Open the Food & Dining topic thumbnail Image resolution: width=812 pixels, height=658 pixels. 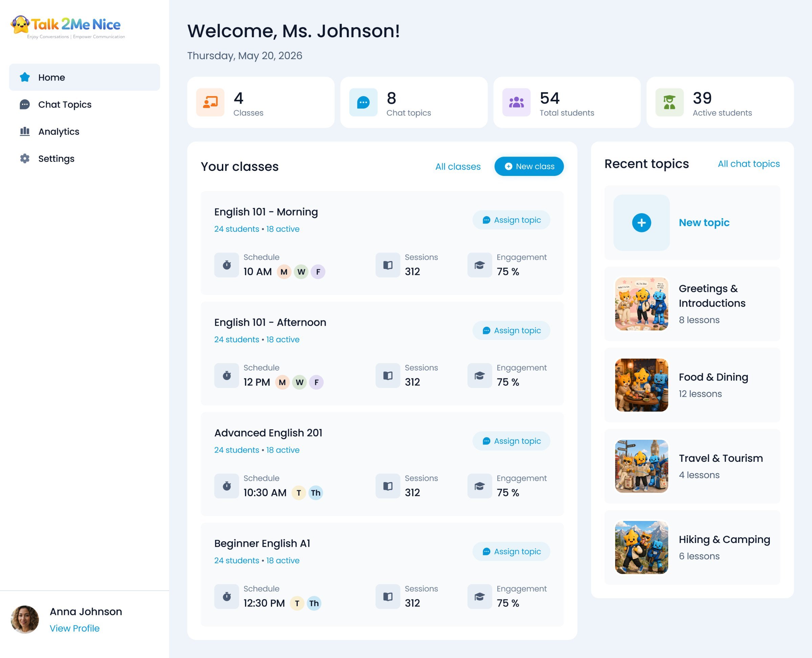pyautogui.click(x=641, y=385)
